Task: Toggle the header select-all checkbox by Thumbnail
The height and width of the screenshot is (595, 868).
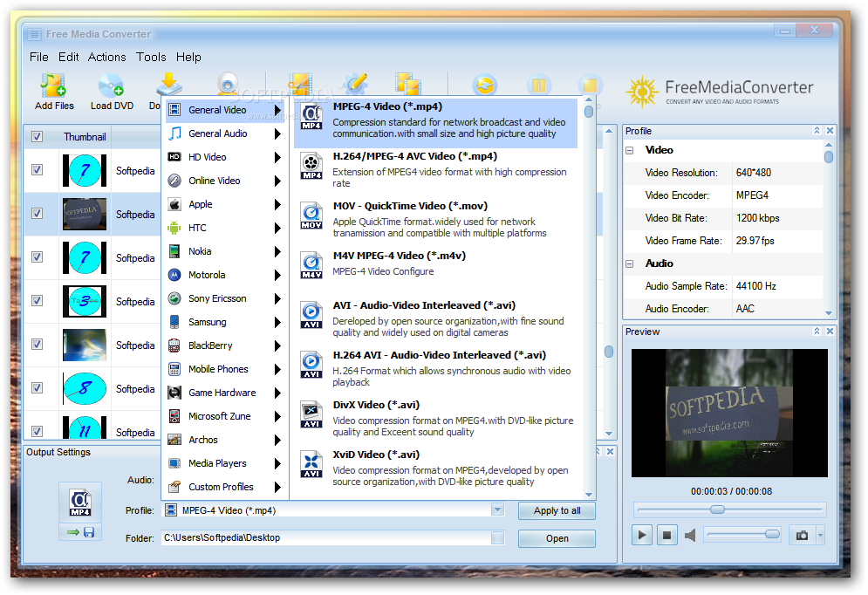Action: pyautogui.click(x=38, y=137)
